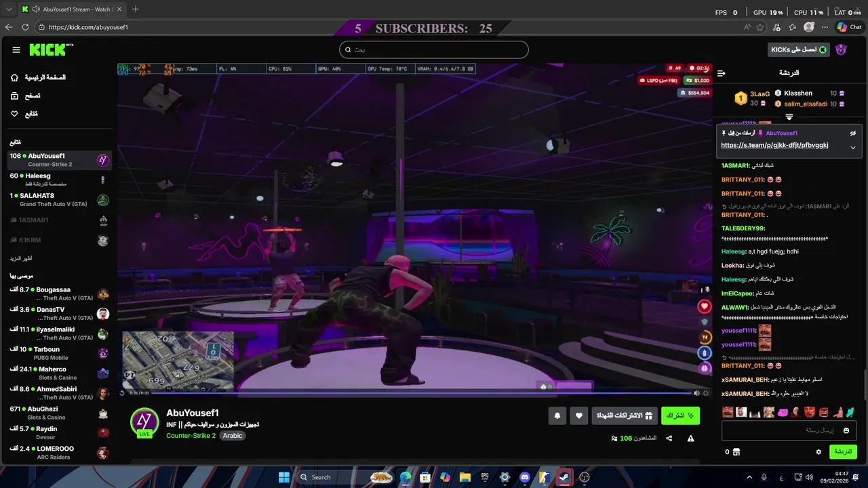
Task: Open recommended channel AbuGhazi
Action: point(59,413)
